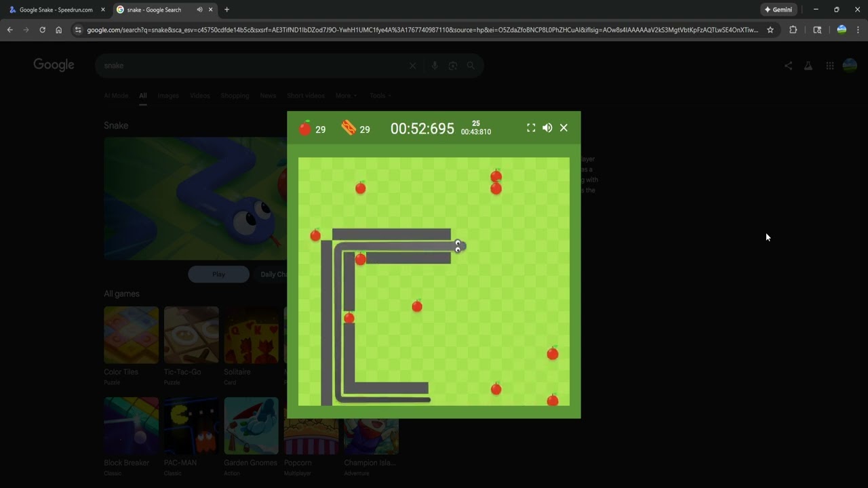The height and width of the screenshot is (488, 868).
Task: Click the snake's head on the board
Action: pyautogui.click(x=459, y=246)
